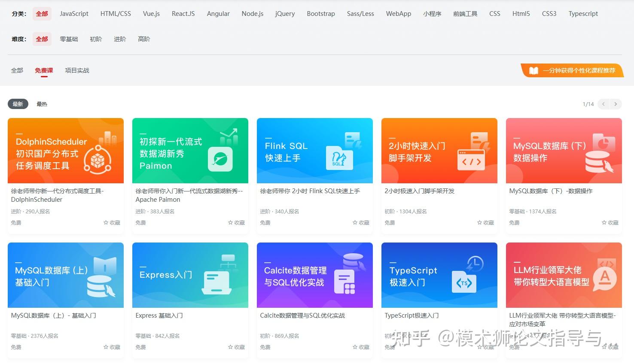Favorite the Apache Paimon course via star
The height and width of the screenshot is (364, 634).
pos(231,223)
